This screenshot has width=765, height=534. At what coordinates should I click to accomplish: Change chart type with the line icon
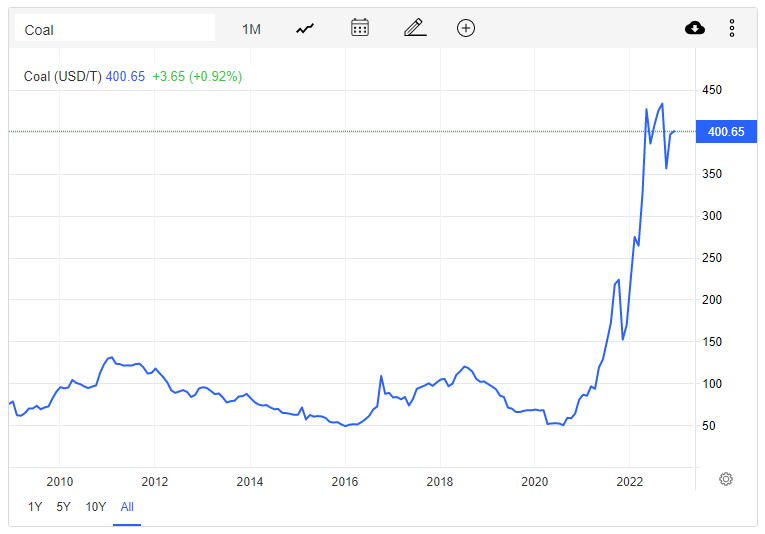305,29
